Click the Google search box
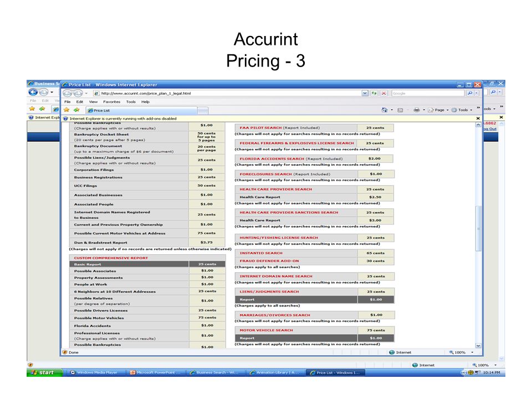The image size is (532, 399). [x=427, y=93]
